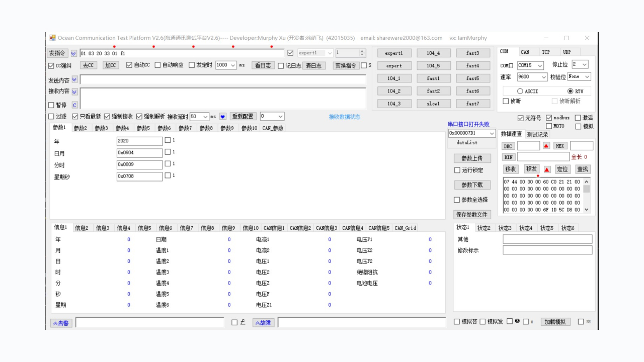Select the ASCII radio button

[520, 91]
